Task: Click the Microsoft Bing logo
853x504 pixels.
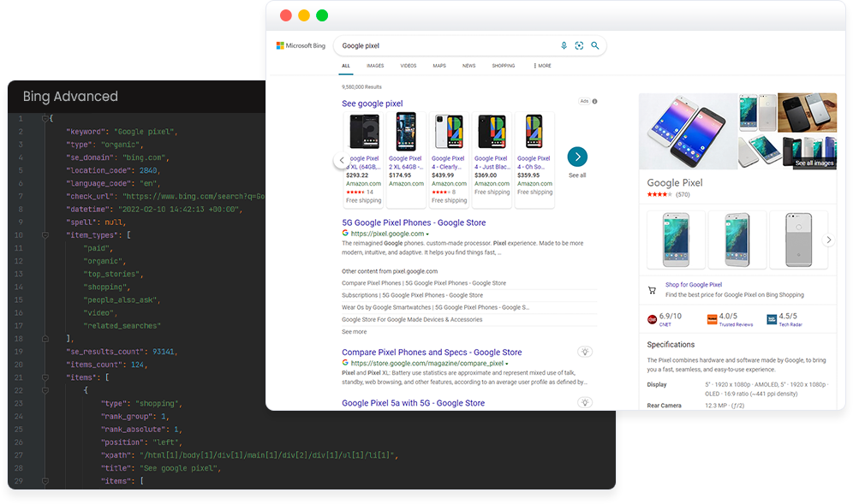Action: coord(301,45)
